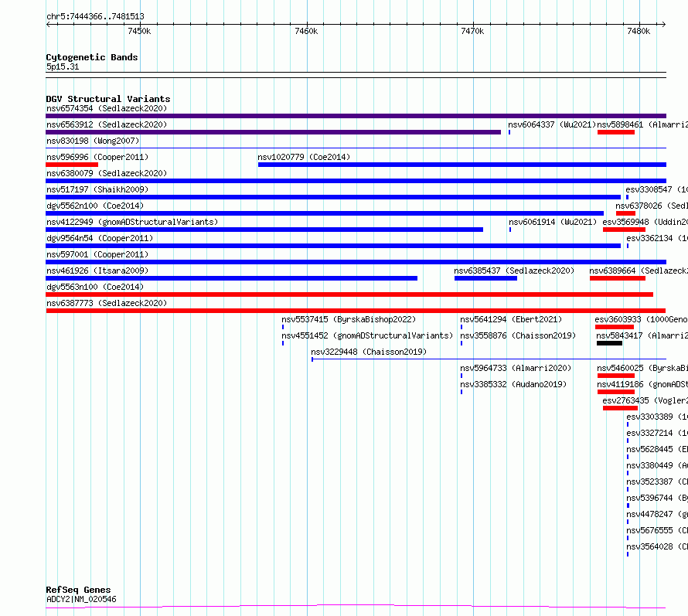Viewport: 688px width, 616px height.
Task: Open nsv461926 (Itsara2009) label
Action: click(97, 271)
